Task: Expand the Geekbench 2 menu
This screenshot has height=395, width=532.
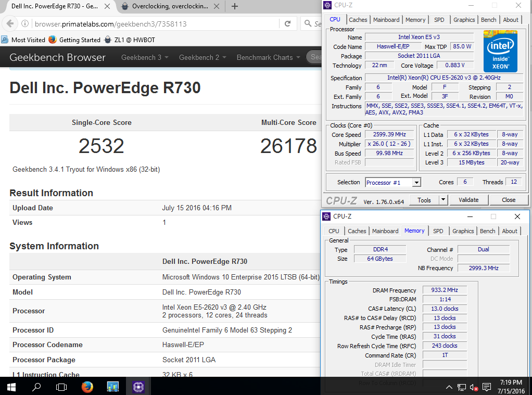Action: coord(202,57)
